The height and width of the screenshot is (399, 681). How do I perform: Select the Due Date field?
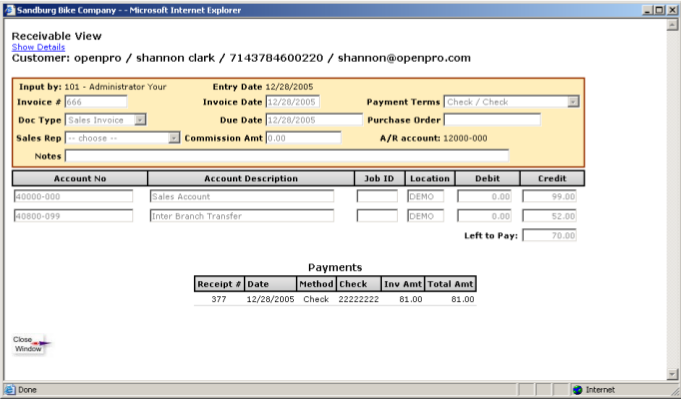coord(314,120)
